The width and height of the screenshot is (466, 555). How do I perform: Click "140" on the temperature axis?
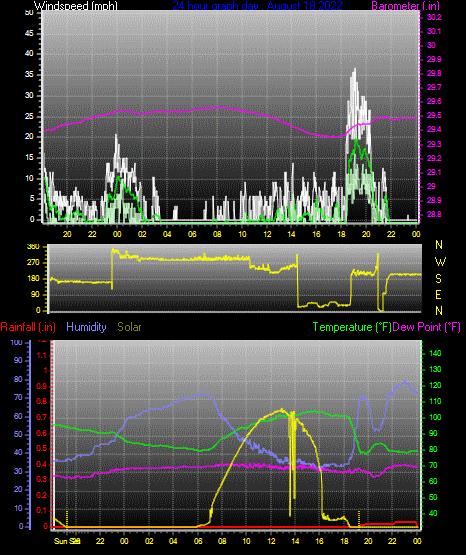[x=435, y=353]
